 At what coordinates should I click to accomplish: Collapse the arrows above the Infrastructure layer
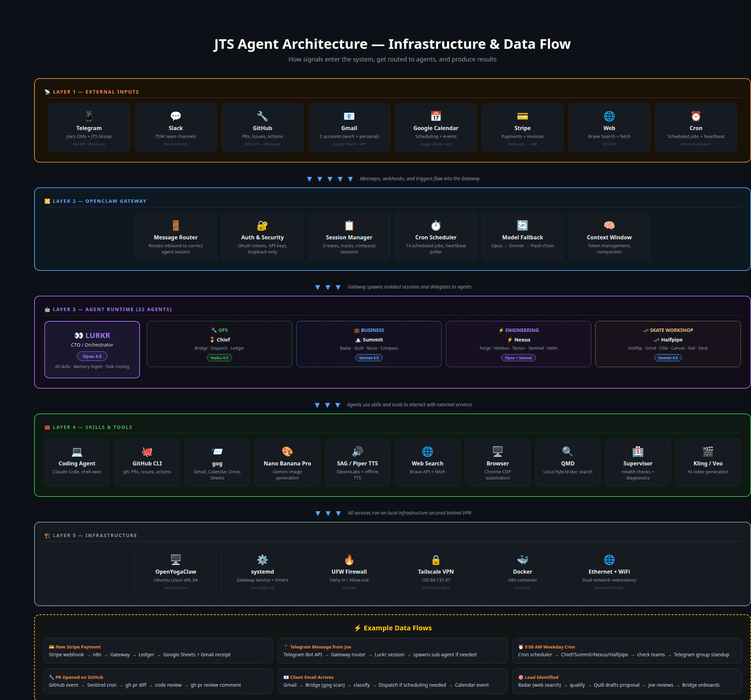(x=328, y=513)
